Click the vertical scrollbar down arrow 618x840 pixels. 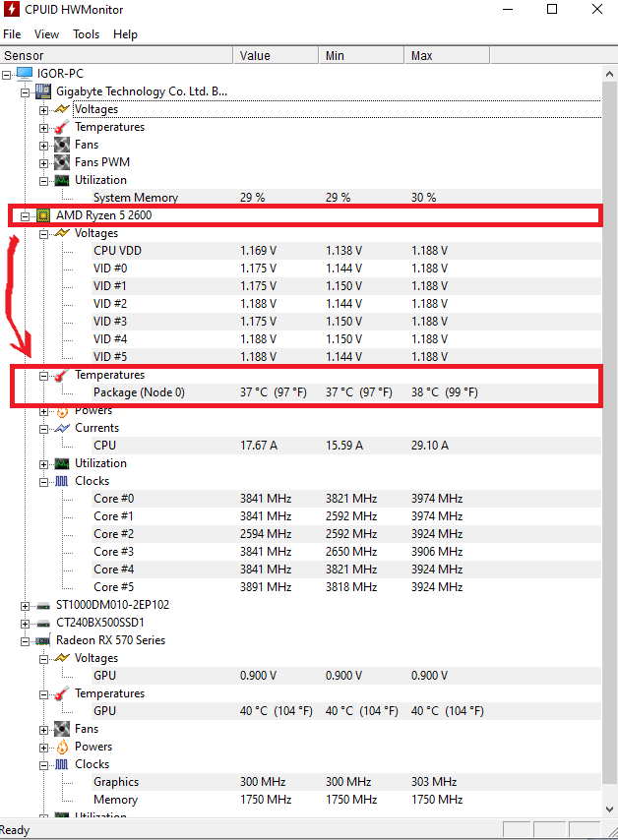click(609, 810)
